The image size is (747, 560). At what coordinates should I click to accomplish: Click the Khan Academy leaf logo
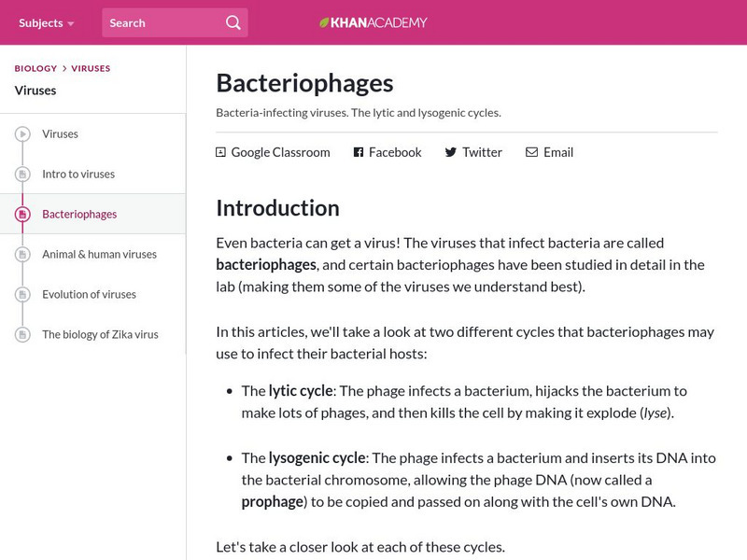325,22
